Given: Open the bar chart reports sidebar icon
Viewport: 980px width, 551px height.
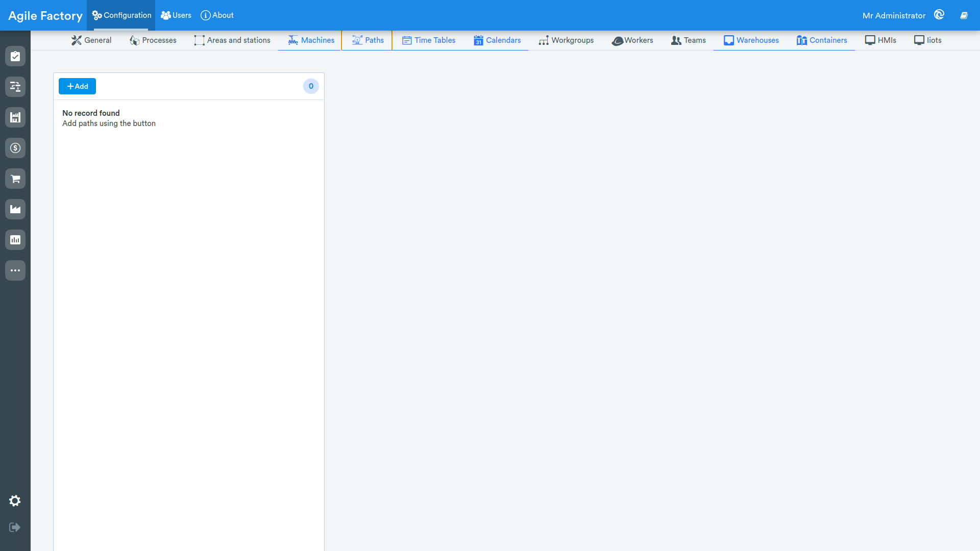Looking at the screenshot, I should [15, 240].
